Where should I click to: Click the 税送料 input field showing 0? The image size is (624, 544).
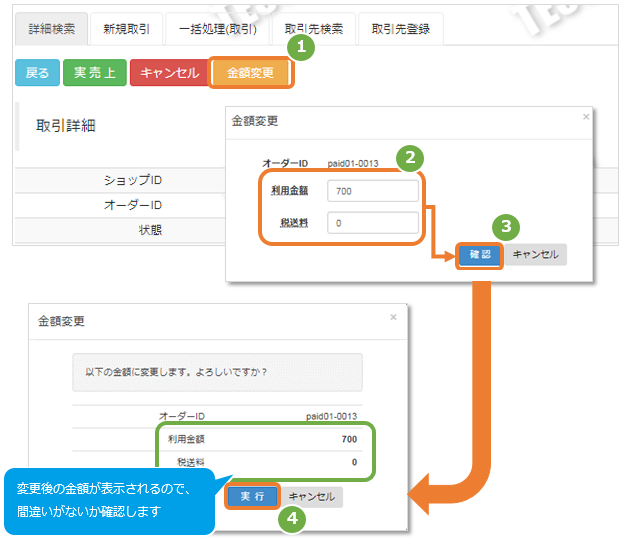[x=373, y=223]
